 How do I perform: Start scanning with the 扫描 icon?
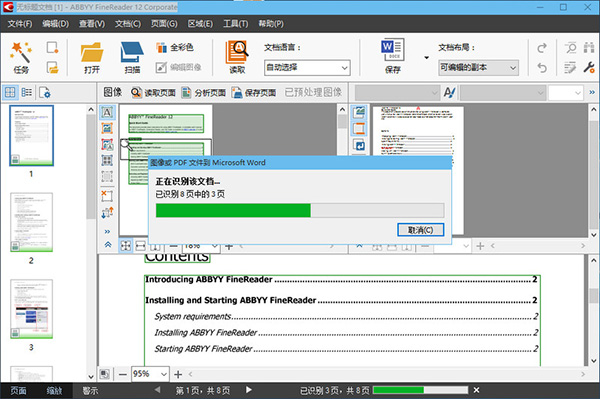click(x=132, y=52)
